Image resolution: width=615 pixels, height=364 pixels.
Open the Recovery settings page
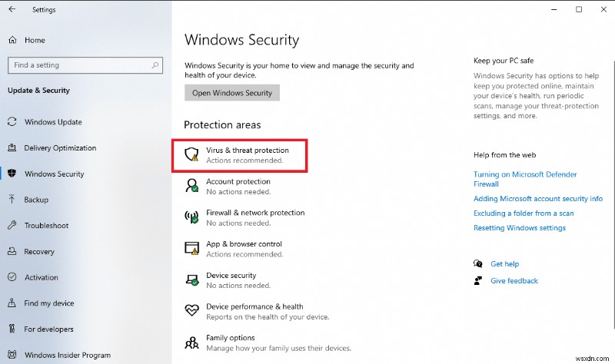pyautogui.click(x=39, y=252)
